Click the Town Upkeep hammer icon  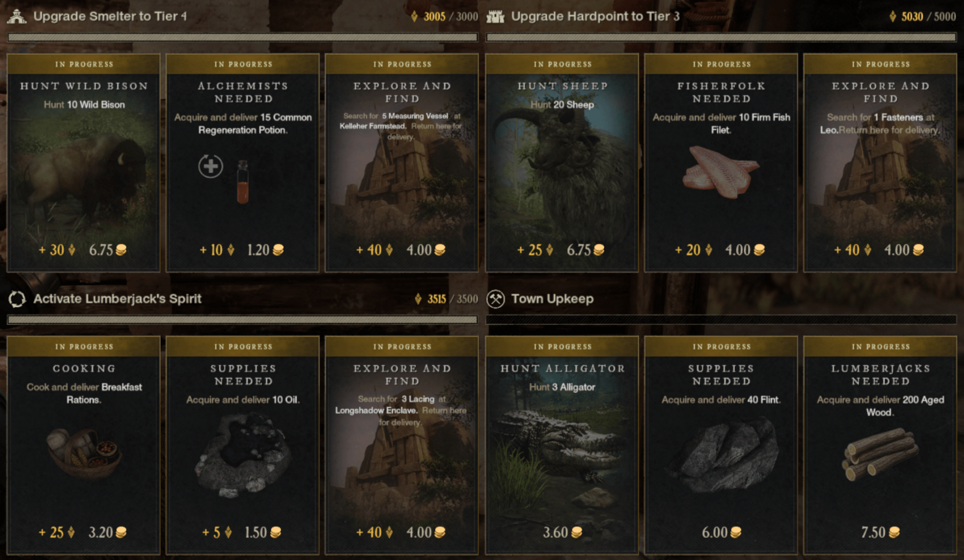click(x=496, y=299)
